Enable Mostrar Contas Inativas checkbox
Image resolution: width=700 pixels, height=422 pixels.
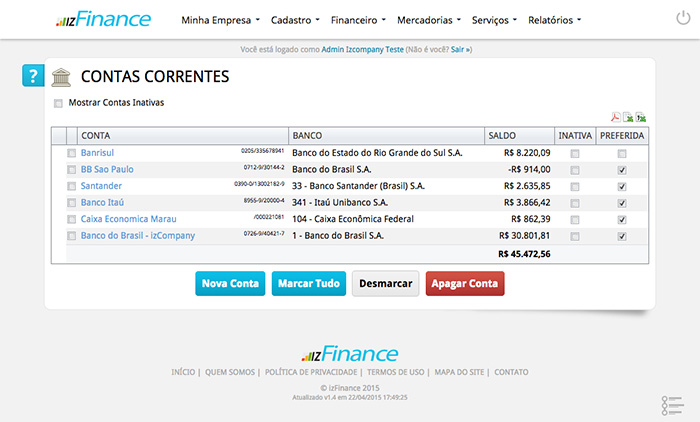point(58,104)
